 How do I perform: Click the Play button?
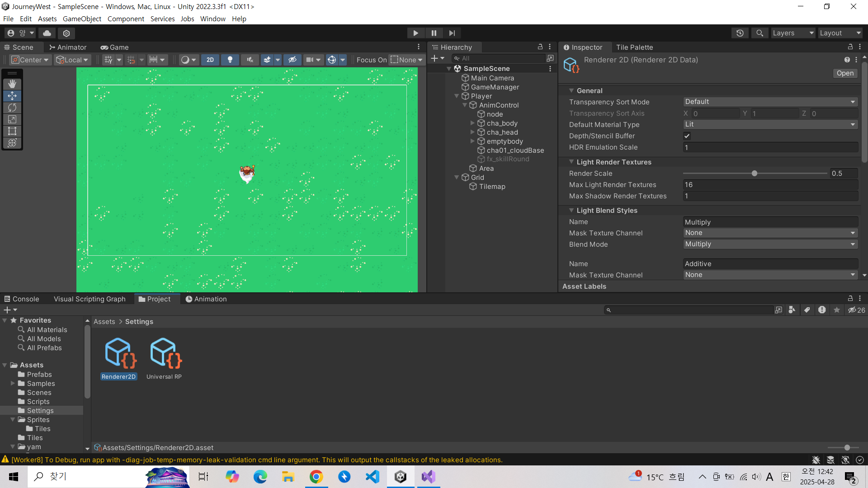pos(415,33)
